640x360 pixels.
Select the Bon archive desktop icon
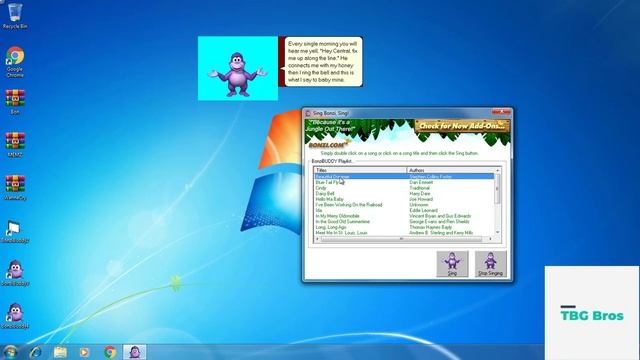coord(15,102)
